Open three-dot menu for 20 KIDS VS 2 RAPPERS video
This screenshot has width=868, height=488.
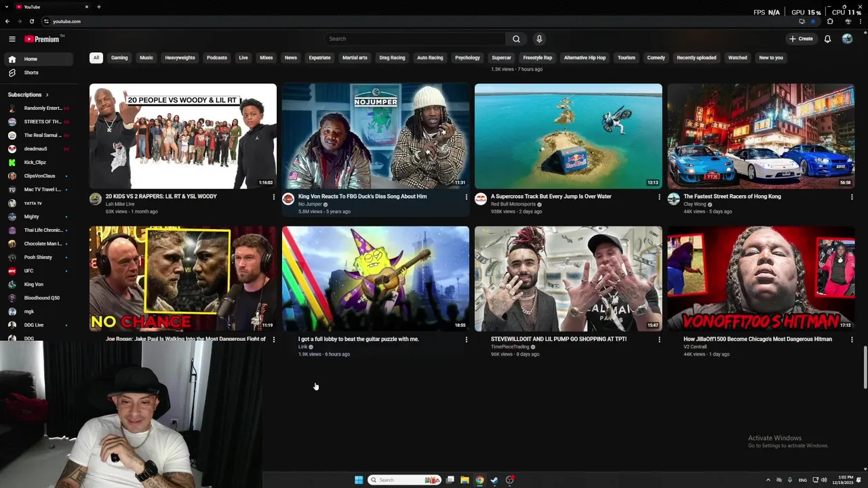point(274,197)
